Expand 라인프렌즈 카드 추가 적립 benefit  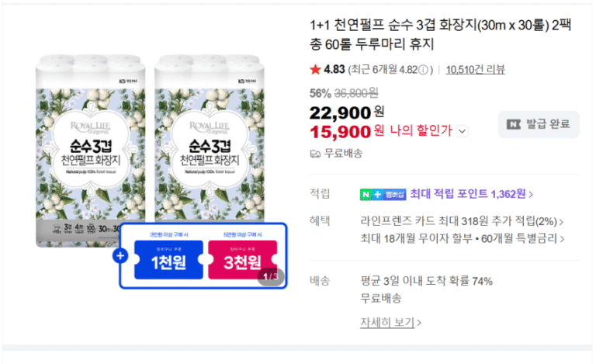(x=462, y=221)
